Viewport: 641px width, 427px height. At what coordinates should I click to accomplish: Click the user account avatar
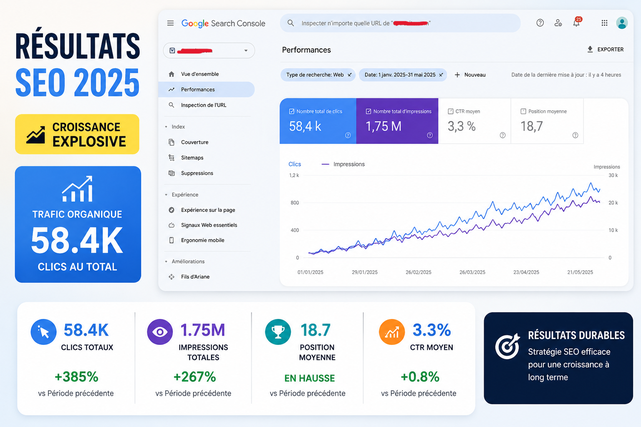click(x=622, y=23)
